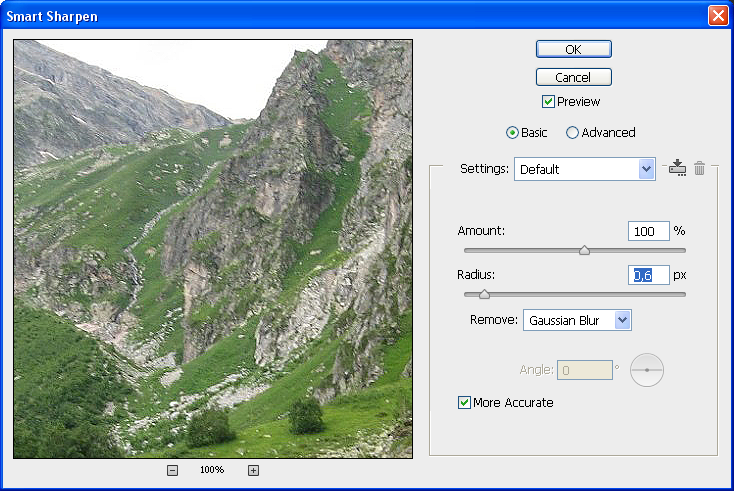Screen dimensions: 734x491
Task: Click the Radius slider handle
Action: click(x=484, y=295)
